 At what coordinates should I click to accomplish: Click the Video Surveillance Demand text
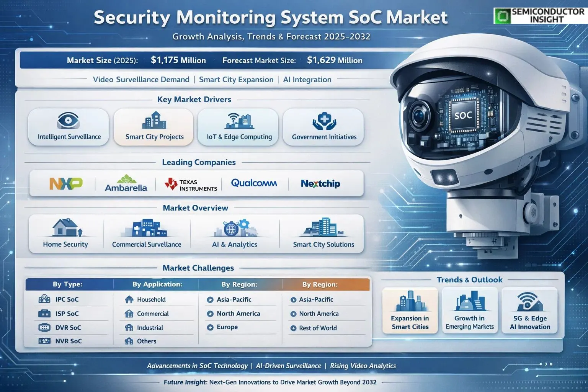141,80
